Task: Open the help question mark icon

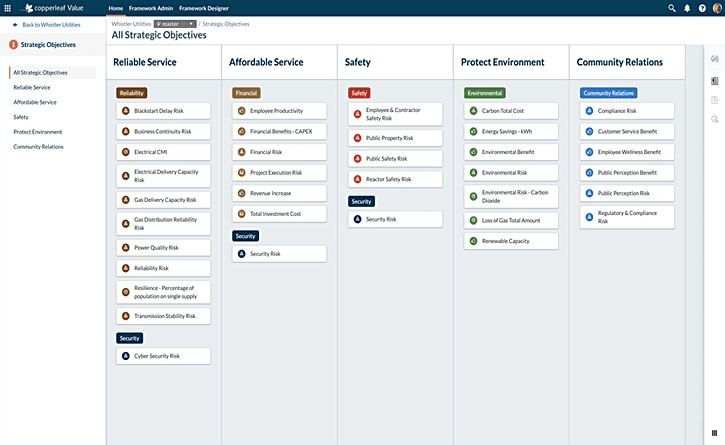Action: [x=702, y=8]
